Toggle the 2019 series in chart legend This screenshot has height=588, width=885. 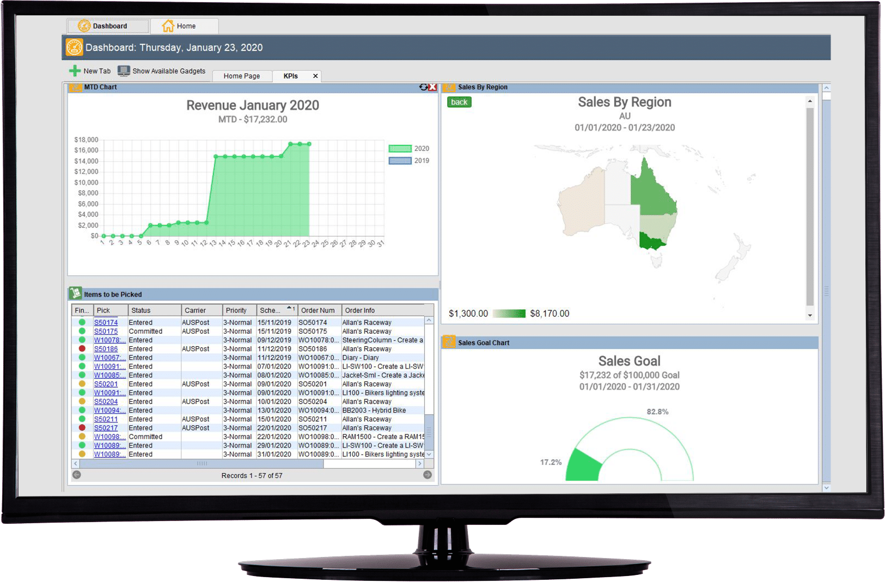coord(408,161)
